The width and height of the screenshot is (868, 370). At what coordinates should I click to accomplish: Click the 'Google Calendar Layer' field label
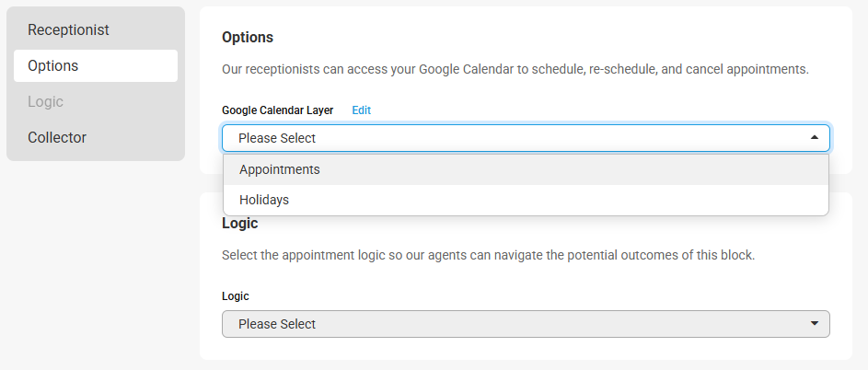pyautogui.click(x=277, y=110)
